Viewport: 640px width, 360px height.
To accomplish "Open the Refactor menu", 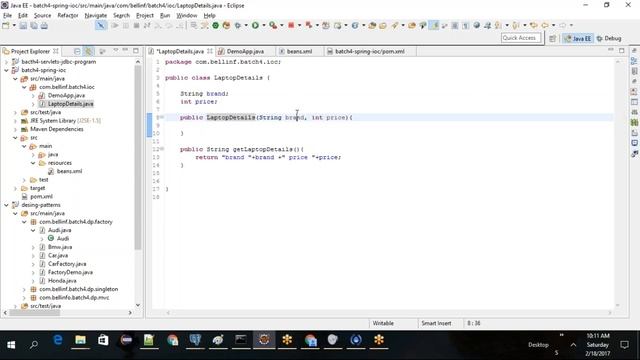I will pos(68,16).
